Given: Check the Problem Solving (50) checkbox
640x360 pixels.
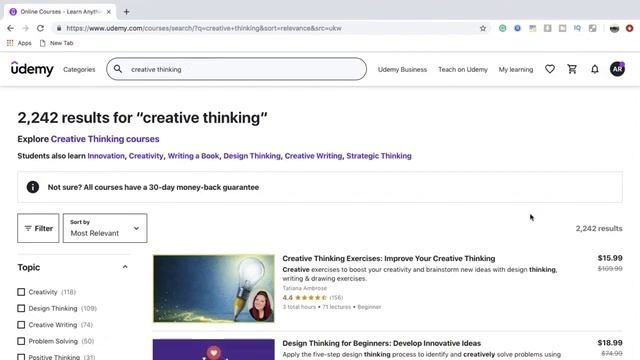Looking at the screenshot, I should [x=21, y=341].
